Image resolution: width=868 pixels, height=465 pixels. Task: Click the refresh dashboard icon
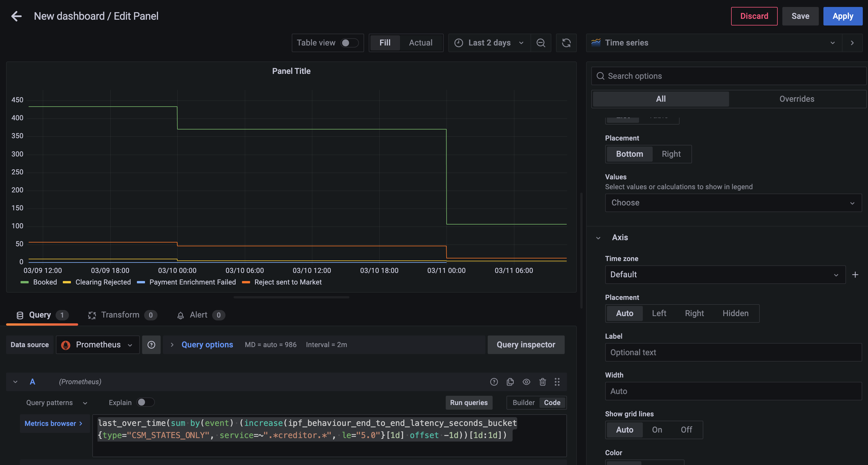click(566, 43)
